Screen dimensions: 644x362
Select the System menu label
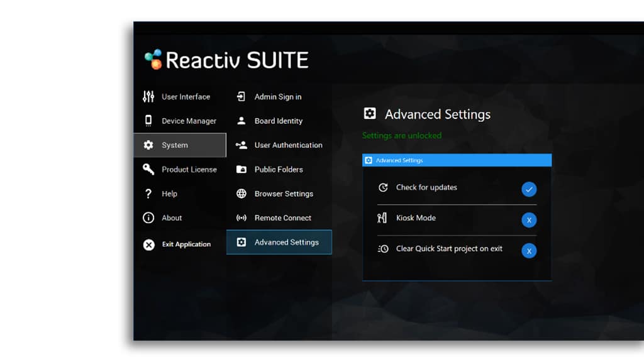point(175,145)
